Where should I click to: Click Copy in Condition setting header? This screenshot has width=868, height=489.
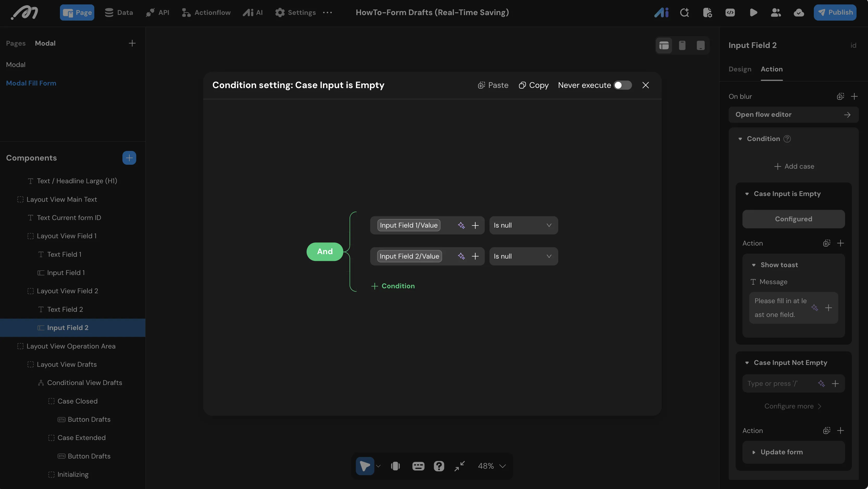pos(534,85)
